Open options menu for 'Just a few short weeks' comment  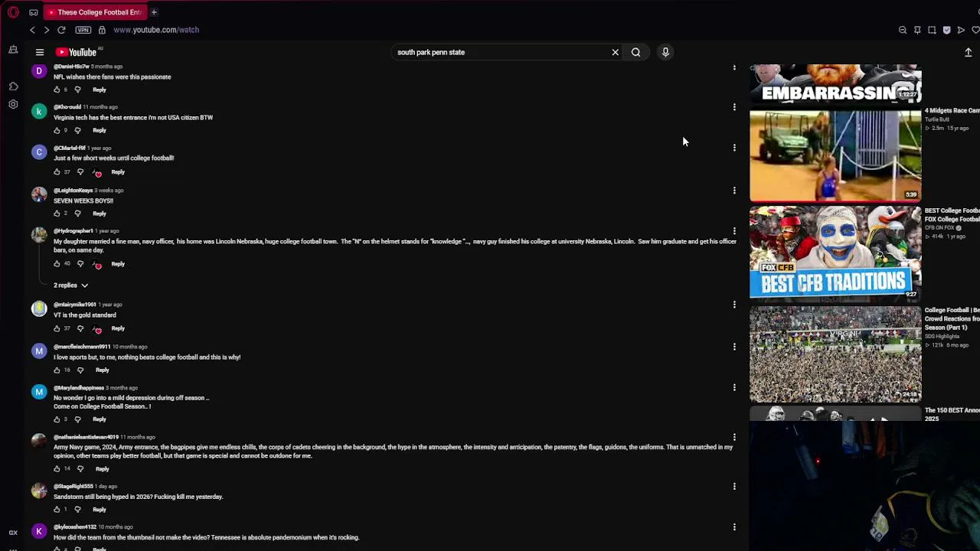734,148
